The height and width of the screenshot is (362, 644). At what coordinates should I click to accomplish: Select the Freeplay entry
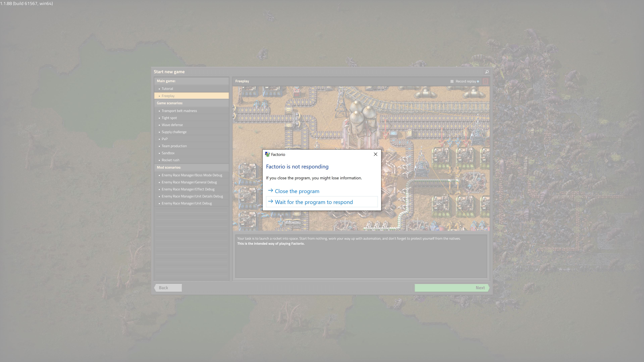tap(192, 96)
